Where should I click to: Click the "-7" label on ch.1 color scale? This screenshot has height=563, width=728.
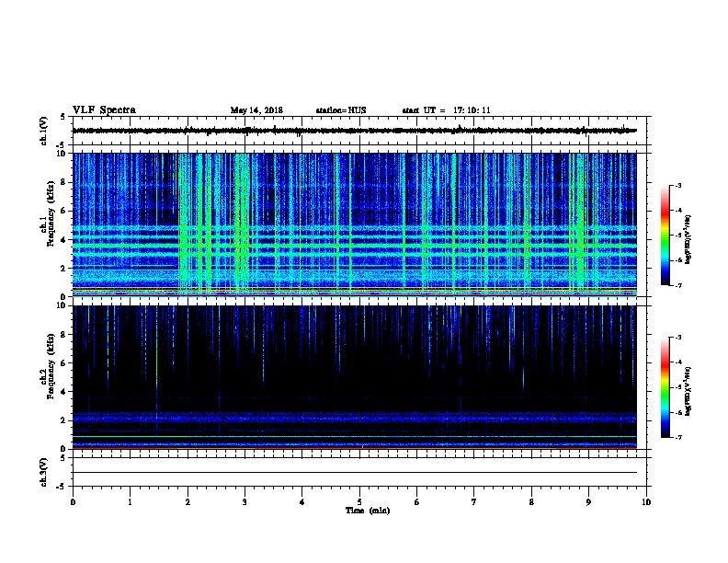(x=677, y=285)
